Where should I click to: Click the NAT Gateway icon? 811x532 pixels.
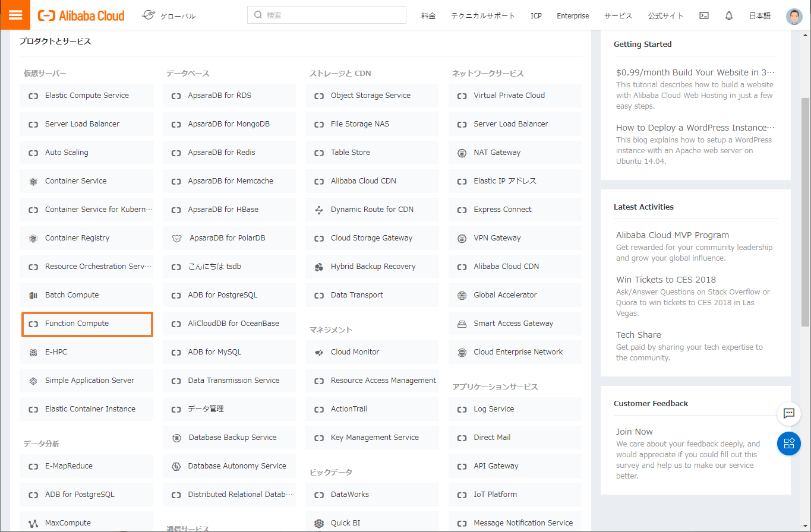coord(462,153)
